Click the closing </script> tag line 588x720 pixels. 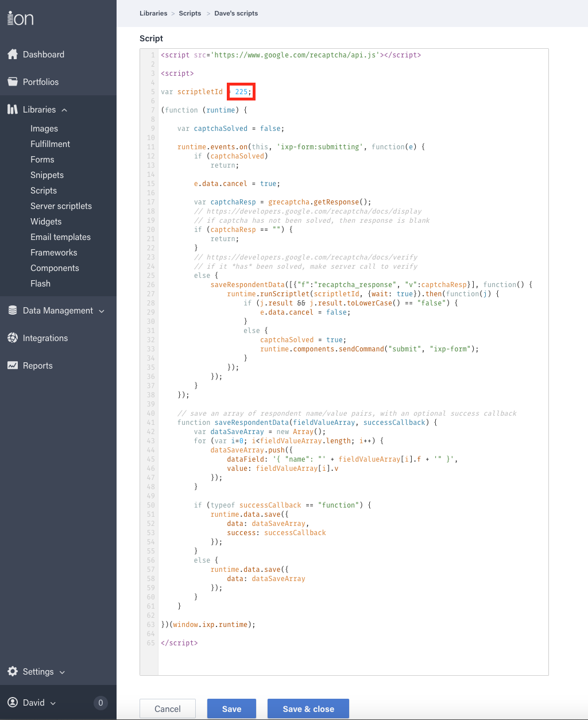point(179,643)
